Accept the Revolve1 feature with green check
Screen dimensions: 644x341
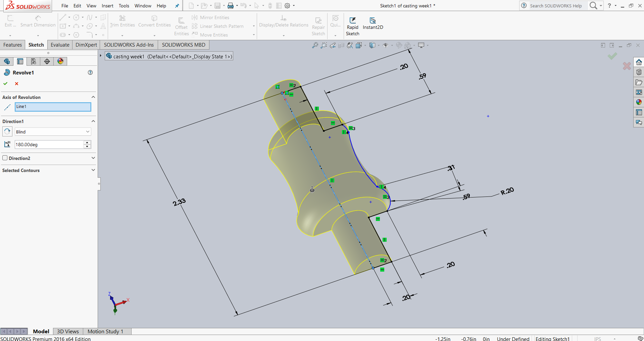[5, 83]
